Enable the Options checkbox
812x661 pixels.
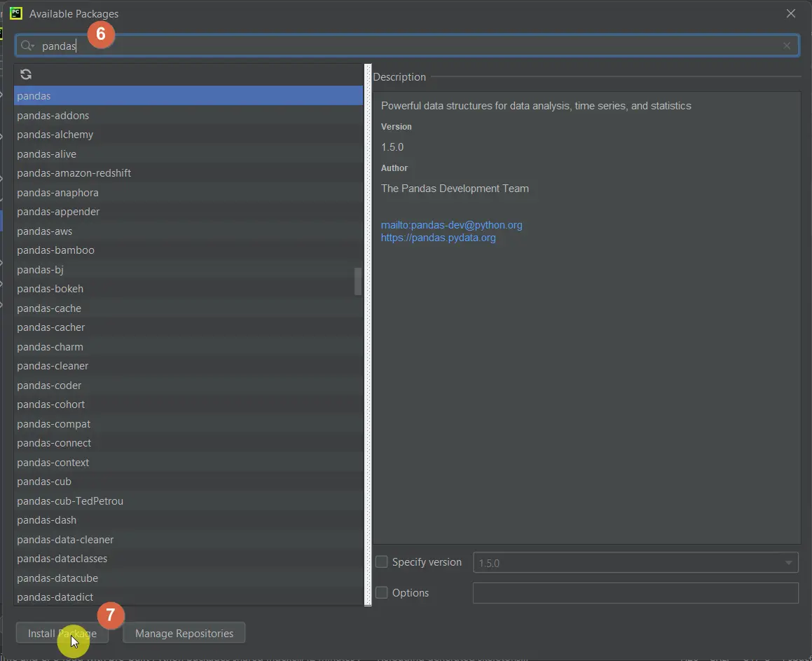coord(382,592)
